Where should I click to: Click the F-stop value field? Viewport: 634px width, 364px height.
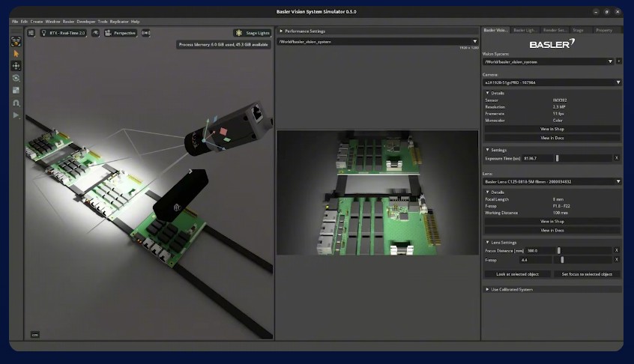(536, 260)
